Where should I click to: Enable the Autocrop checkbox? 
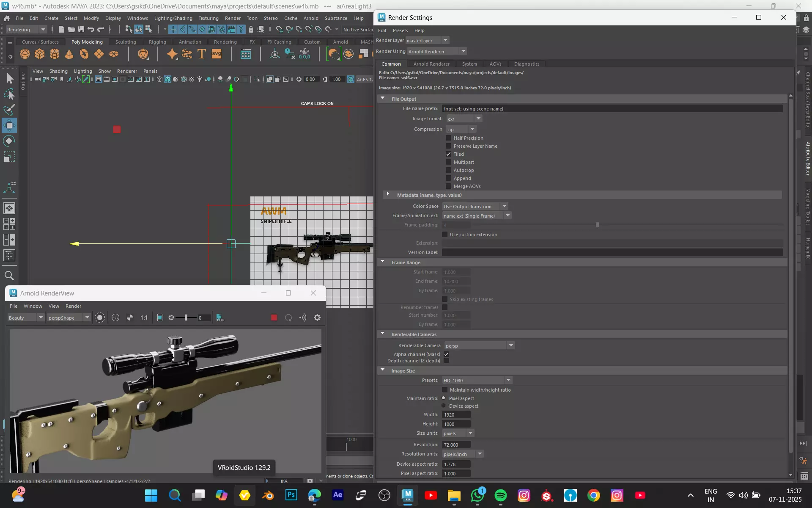[x=448, y=170]
